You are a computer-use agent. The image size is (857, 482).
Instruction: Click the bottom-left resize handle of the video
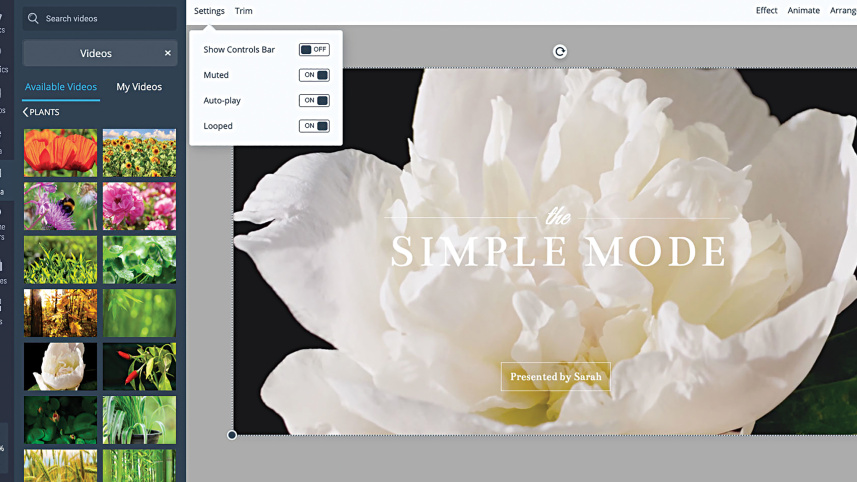point(232,435)
